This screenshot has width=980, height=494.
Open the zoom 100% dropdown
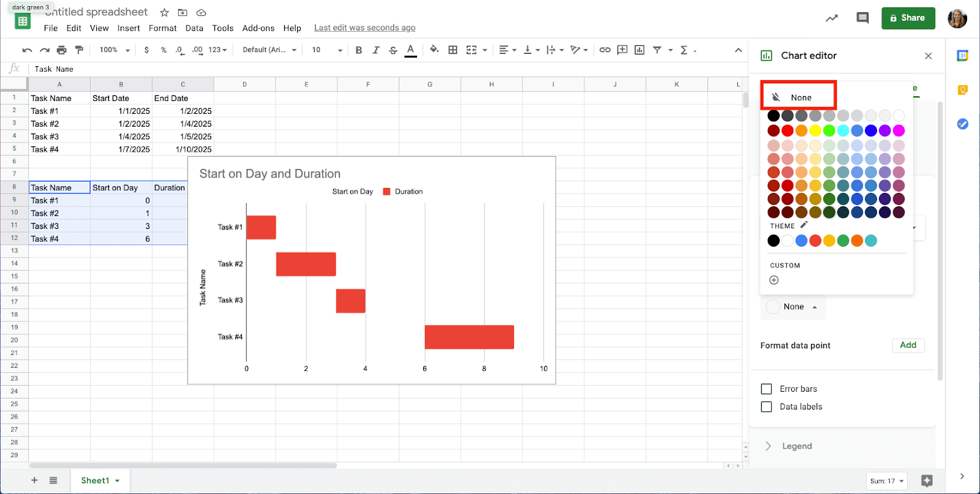[115, 50]
